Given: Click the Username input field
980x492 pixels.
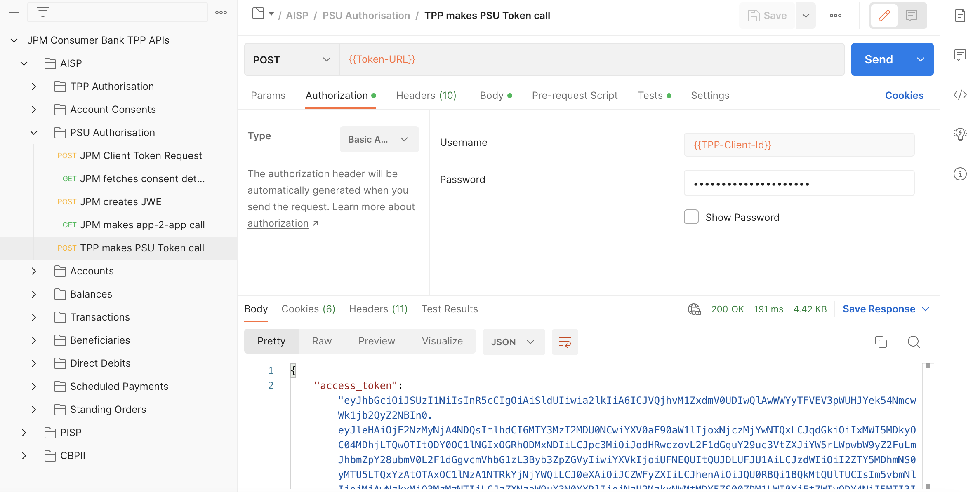Looking at the screenshot, I should pos(799,145).
